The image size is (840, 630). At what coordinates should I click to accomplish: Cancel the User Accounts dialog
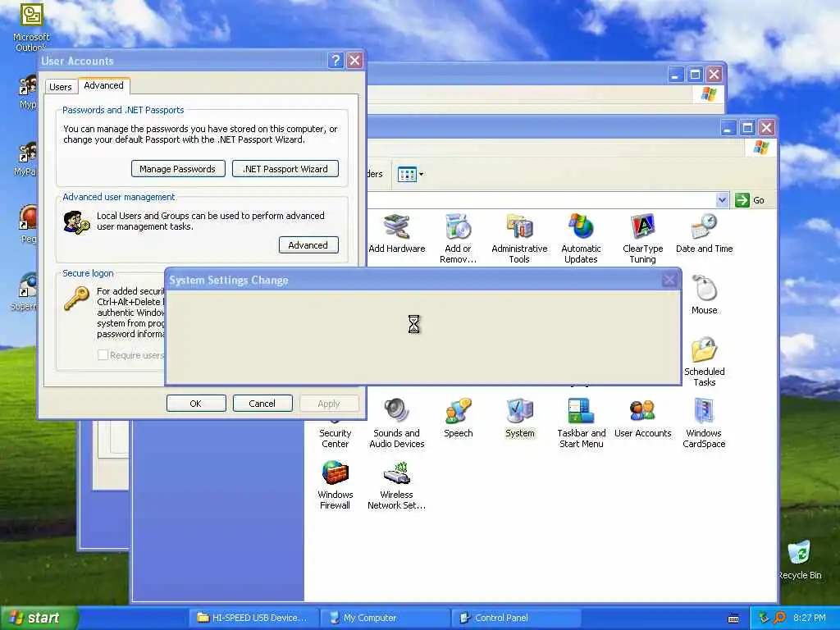click(x=262, y=404)
